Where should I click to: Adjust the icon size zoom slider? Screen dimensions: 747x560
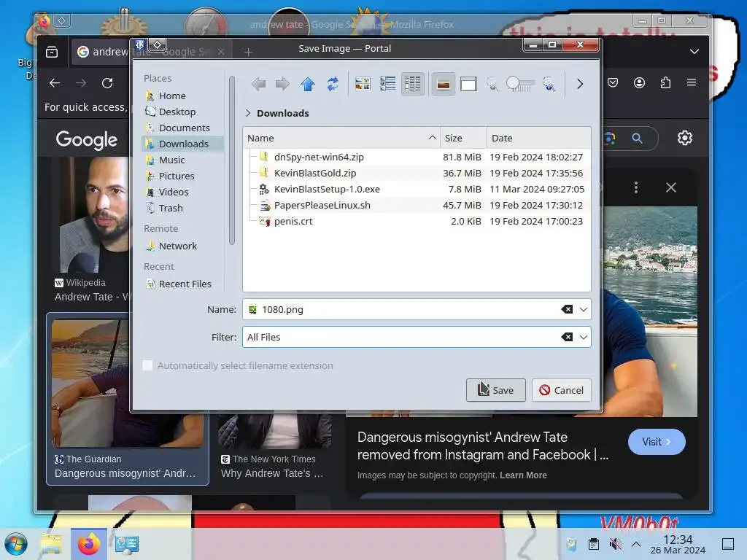coord(520,85)
